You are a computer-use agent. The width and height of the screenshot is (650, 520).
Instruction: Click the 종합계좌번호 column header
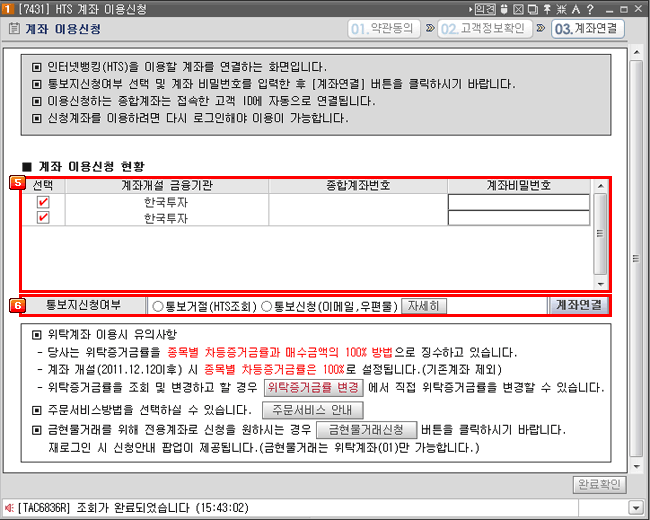[x=358, y=185]
